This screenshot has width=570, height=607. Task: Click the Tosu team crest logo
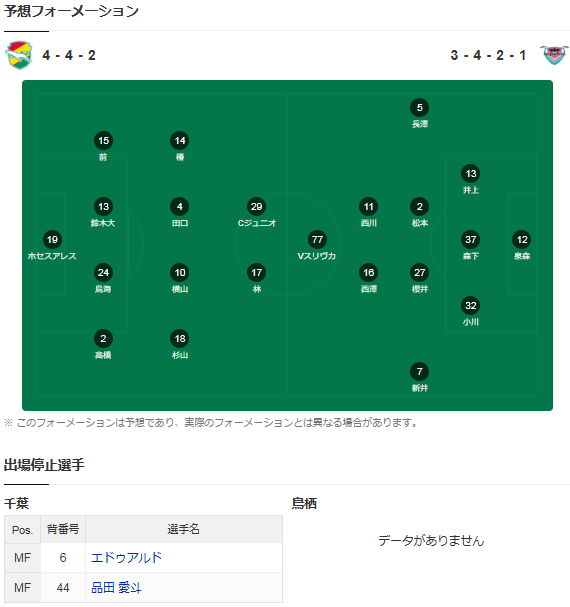(554, 55)
